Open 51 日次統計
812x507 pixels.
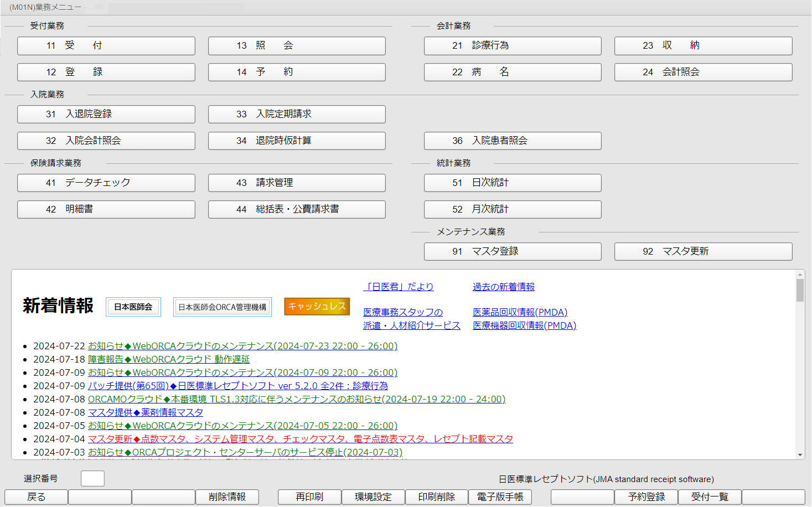pos(513,183)
